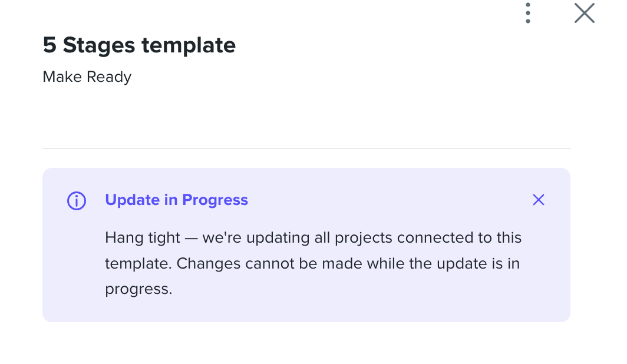Open template actions via vertical dots icon
The image size is (627, 364).
point(527,13)
